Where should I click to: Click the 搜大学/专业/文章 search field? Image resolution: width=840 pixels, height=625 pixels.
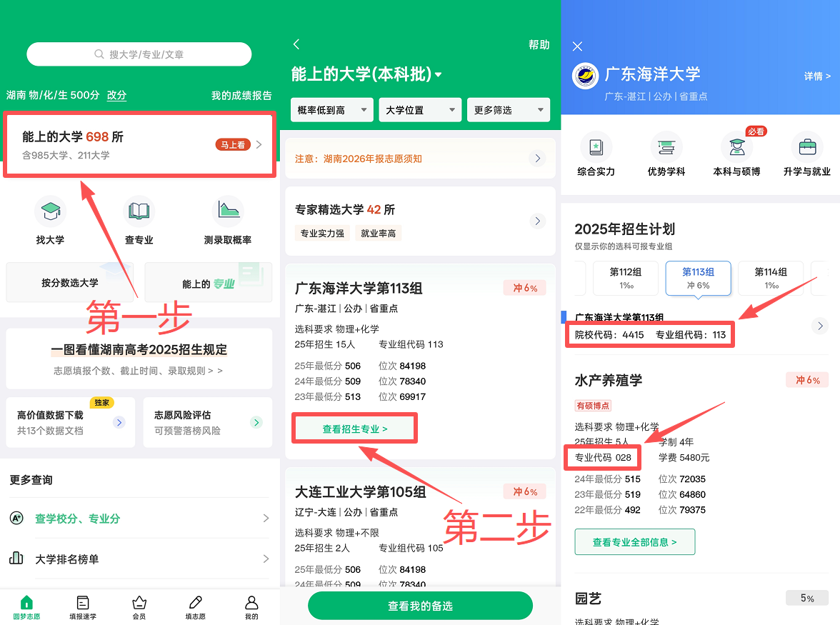tap(139, 54)
